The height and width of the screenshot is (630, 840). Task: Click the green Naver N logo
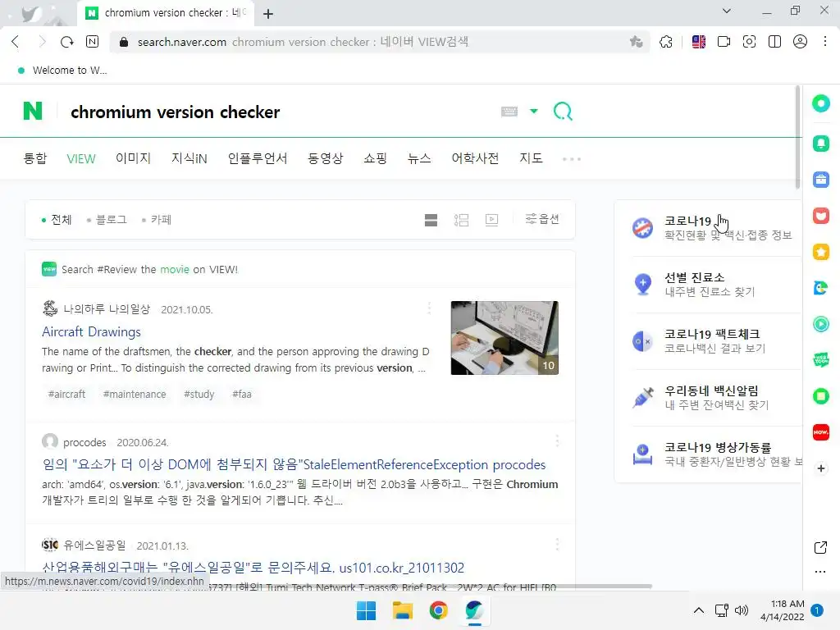tap(33, 111)
